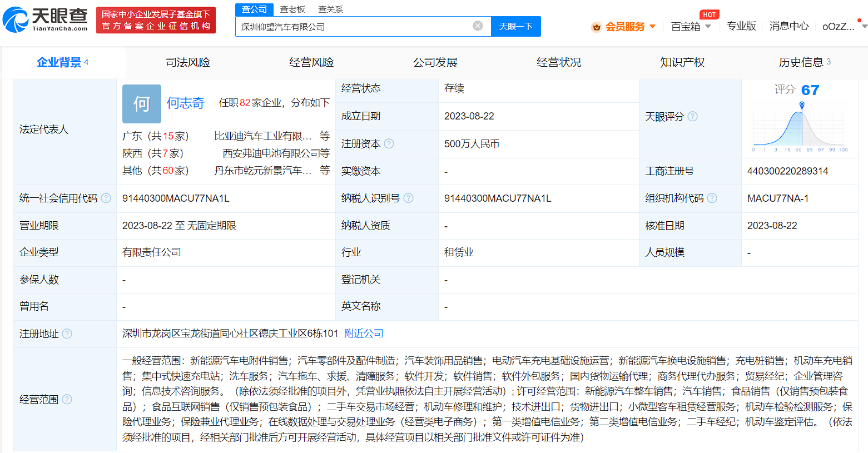Click help icon next to 统一社会信用代码
The height and width of the screenshot is (453, 868).
click(106, 198)
